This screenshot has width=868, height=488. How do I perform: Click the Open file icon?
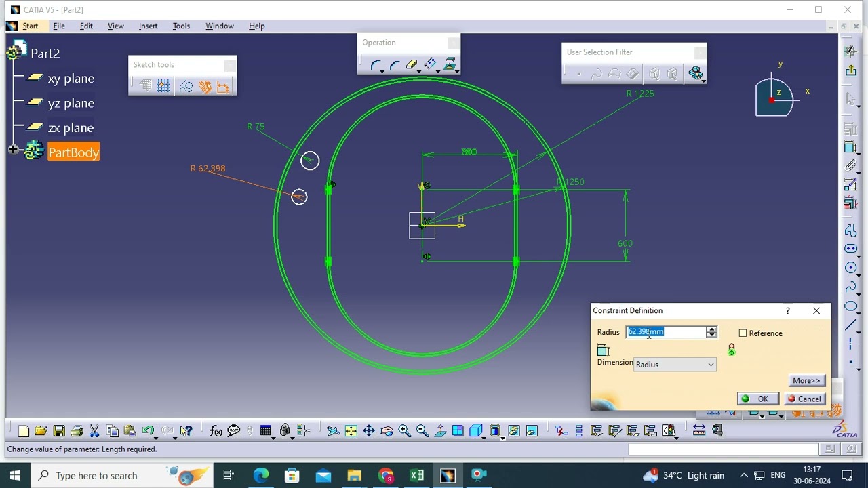(x=41, y=431)
